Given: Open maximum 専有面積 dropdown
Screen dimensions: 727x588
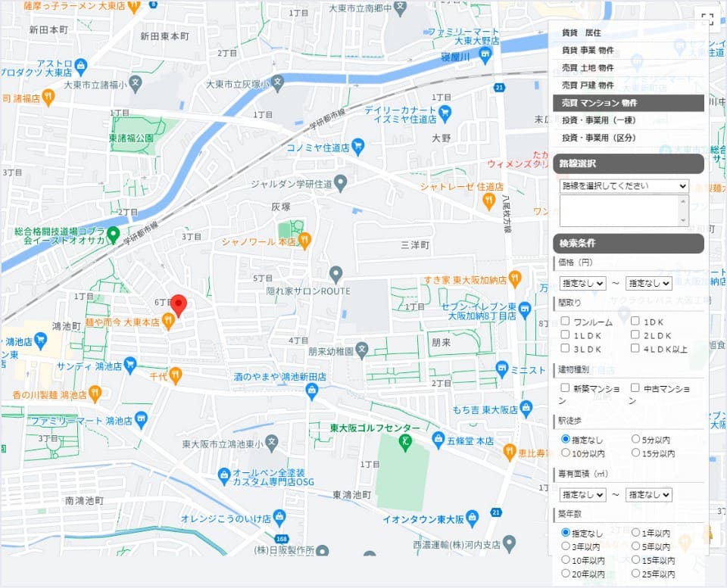Looking at the screenshot, I should (x=649, y=495).
